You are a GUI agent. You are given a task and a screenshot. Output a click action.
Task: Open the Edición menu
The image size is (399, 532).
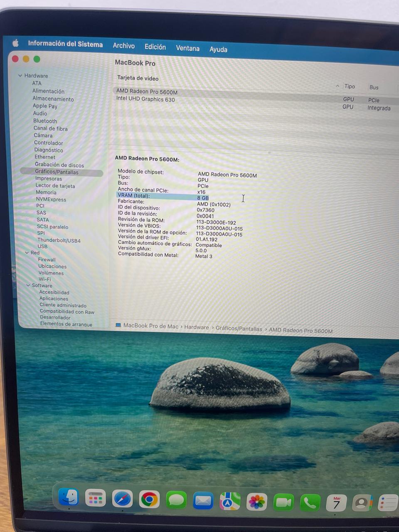(155, 47)
